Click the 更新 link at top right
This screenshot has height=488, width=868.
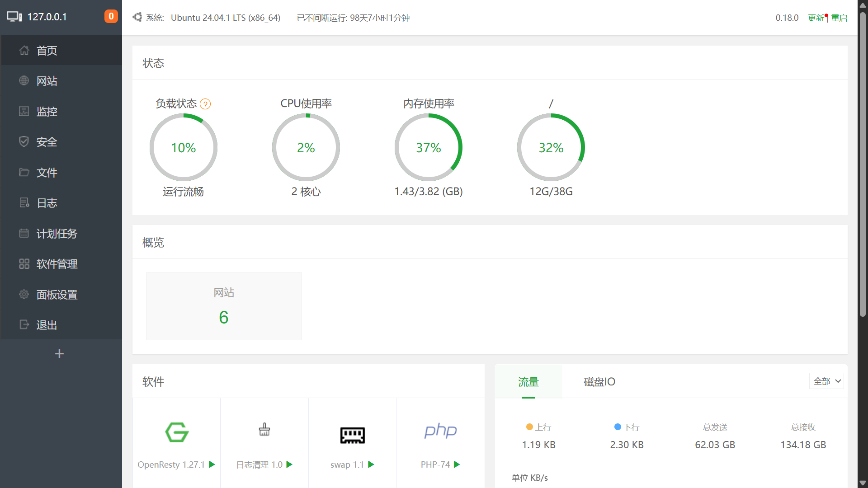point(816,18)
